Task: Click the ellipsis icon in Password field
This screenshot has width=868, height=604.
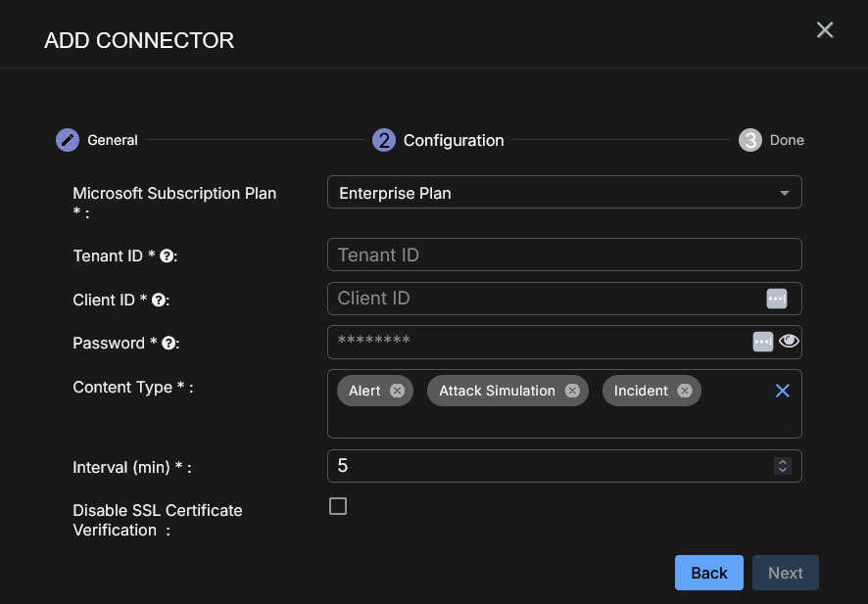Action: [762, 342]
